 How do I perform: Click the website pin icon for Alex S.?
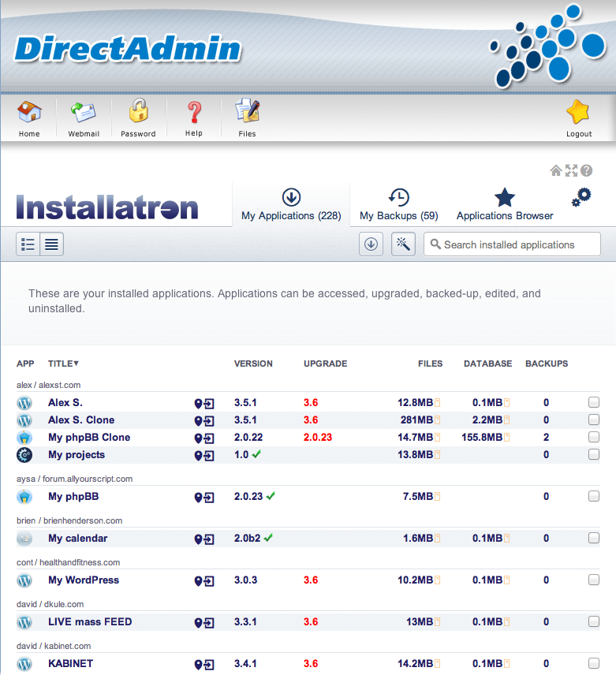pos(198,404)
